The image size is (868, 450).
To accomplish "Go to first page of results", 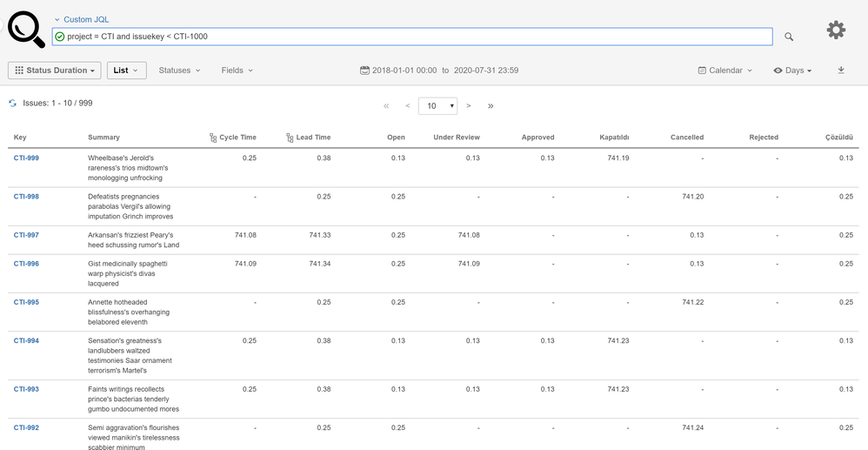I will pos(386,106).
